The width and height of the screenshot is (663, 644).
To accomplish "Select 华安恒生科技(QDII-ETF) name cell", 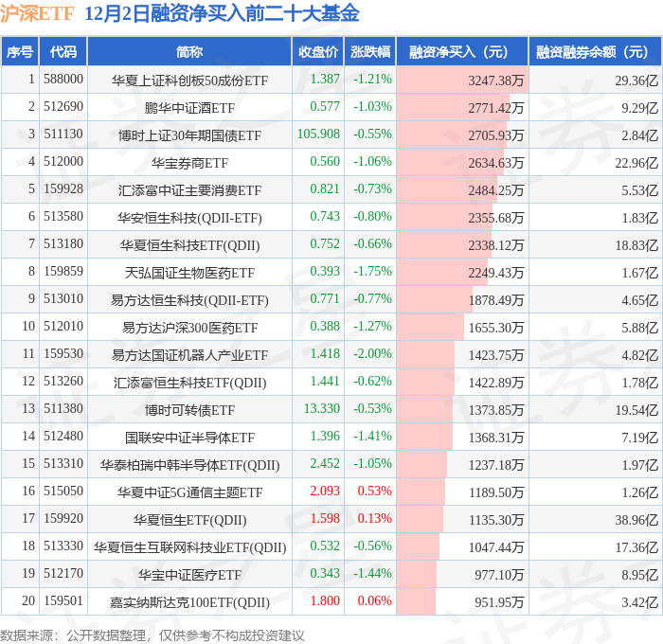I will tap(189, 217).
